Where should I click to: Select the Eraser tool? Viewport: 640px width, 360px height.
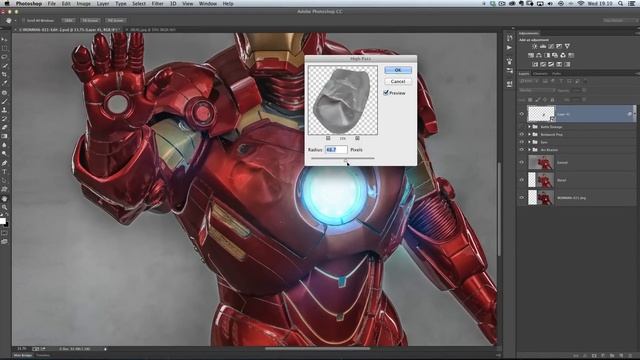pyautogui.click(x=5, y=128)
